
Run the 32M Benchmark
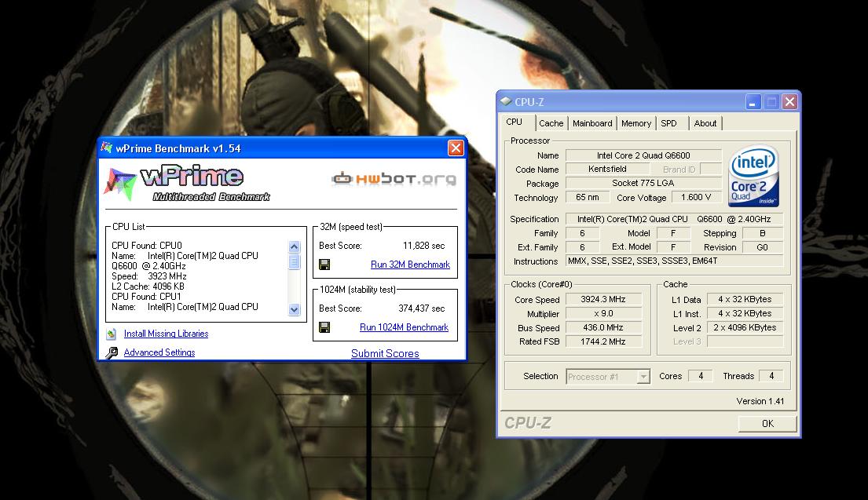pos(410,265)
